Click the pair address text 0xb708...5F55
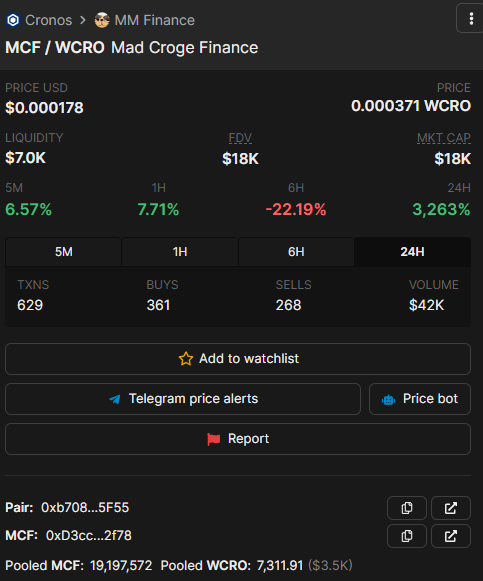 [85, 508]
